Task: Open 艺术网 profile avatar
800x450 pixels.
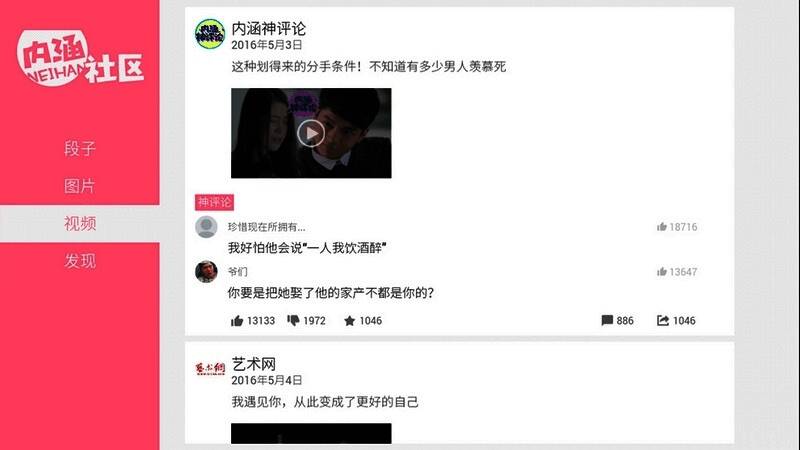Action: (x=210, y=368)
